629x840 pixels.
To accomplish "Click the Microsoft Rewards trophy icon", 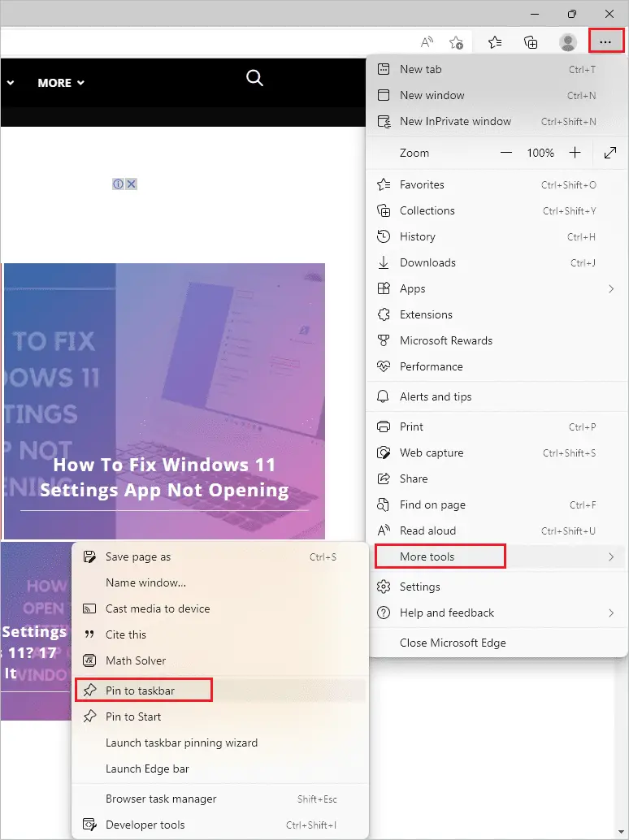I will click(384, 340).
